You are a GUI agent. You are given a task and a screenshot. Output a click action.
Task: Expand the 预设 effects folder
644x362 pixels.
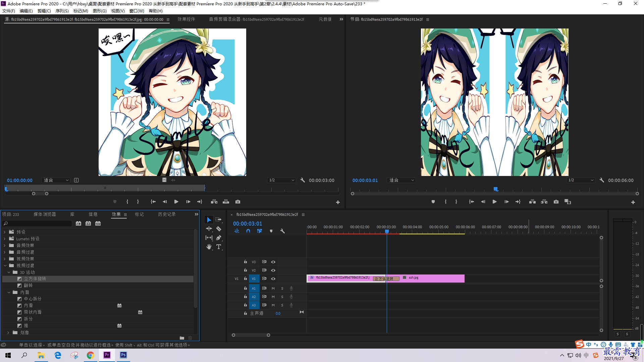[x=5, y=232]
